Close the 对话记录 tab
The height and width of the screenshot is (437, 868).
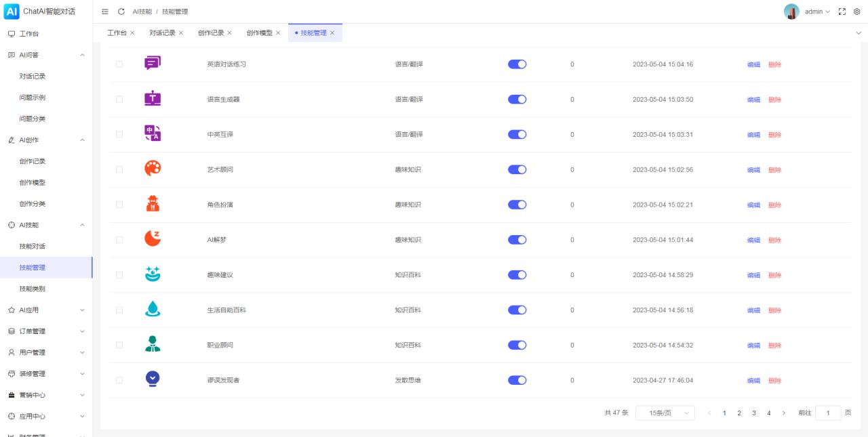181,33
